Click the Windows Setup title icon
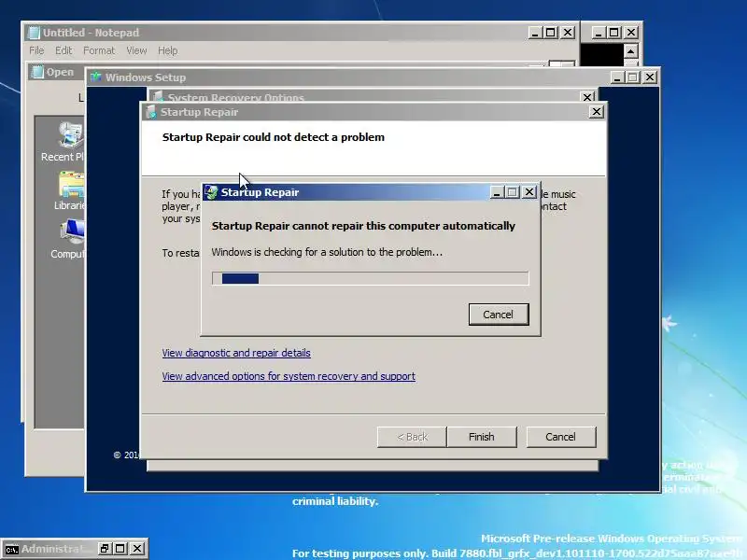Image resolution: width=747 pixels, height=560 pixels. [96, 77]
